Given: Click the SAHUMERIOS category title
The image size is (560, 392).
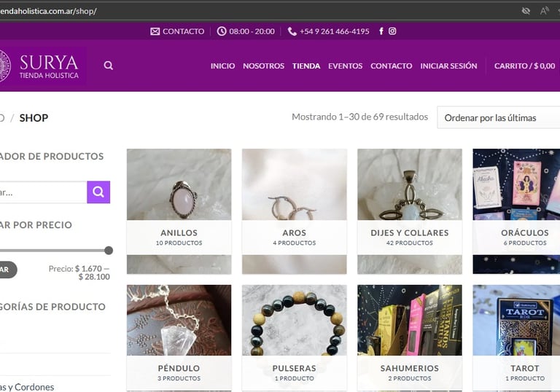Looking at the screenshot, I should (410, 368).
